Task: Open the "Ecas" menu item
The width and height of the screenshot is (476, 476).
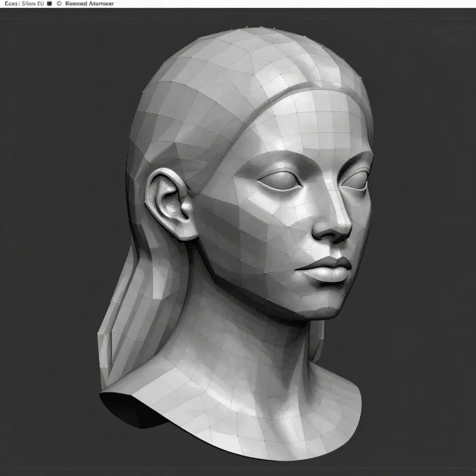Action: (10, 3)
